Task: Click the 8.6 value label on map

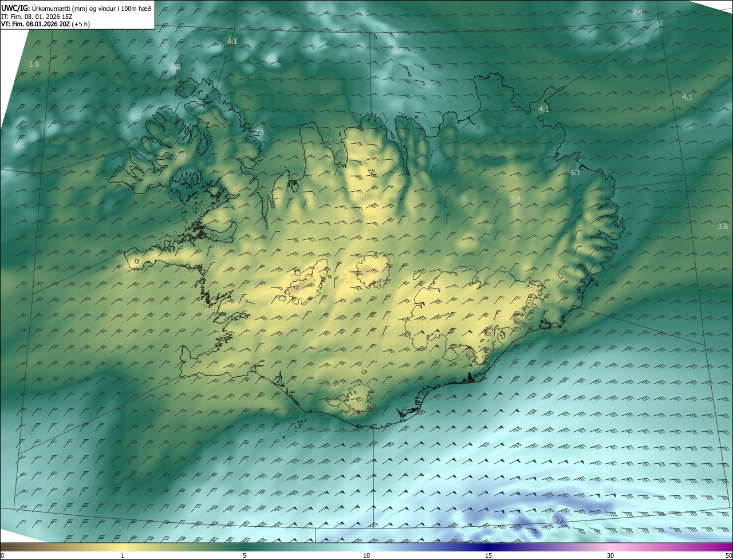Action: tap(19, 146)
